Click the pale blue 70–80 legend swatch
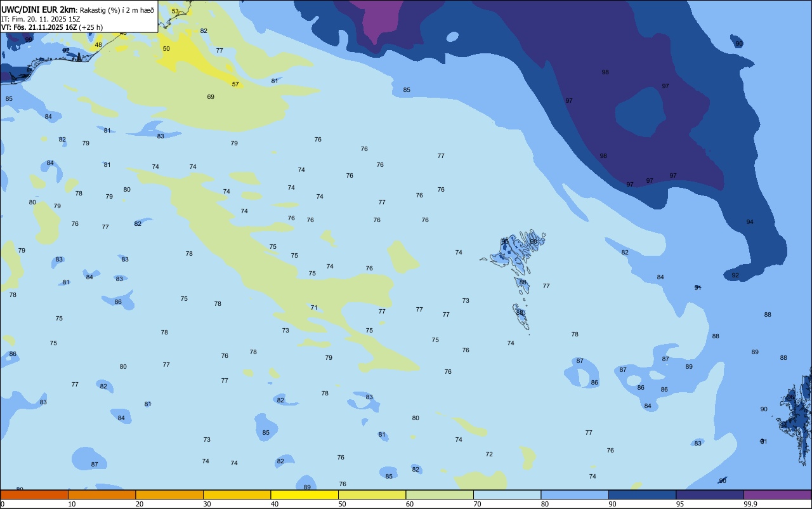The height and width of the screenshot is (509, 812). [x=507, y=494]
